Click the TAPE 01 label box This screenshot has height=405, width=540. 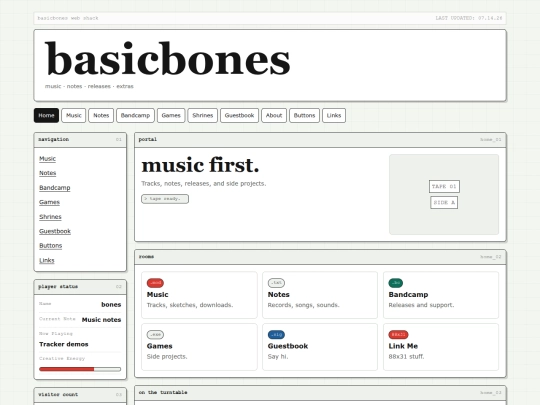coord(444,186)
